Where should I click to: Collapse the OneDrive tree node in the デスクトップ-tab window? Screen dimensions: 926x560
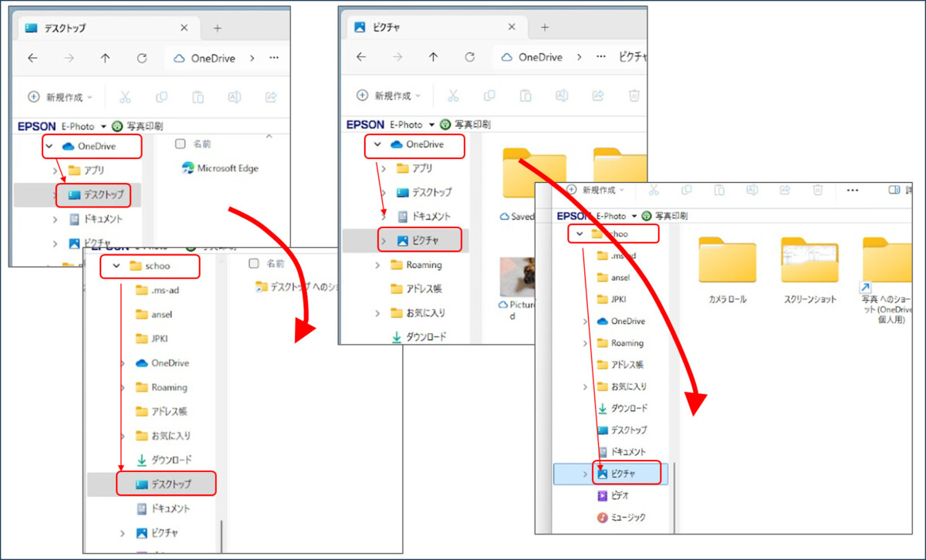pos(49,146)
